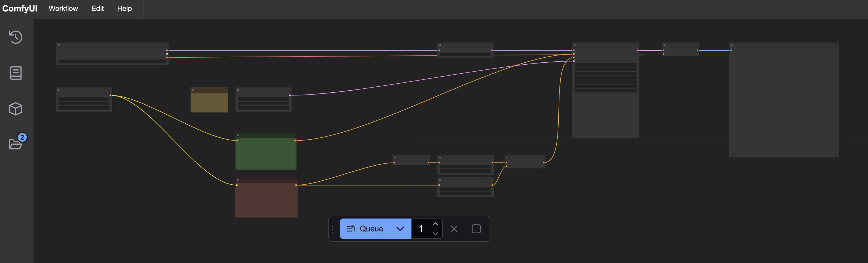
Task: Click the ComfyUI logo text
Action: pos(20,8)
